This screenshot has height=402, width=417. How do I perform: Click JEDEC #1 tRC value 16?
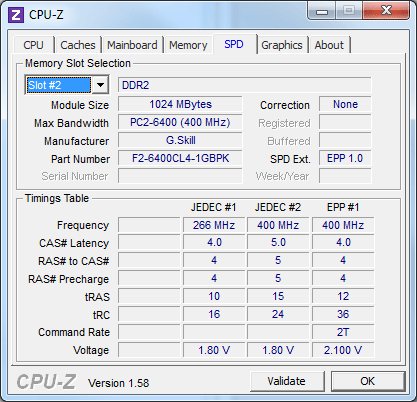[x=214, y=314]
